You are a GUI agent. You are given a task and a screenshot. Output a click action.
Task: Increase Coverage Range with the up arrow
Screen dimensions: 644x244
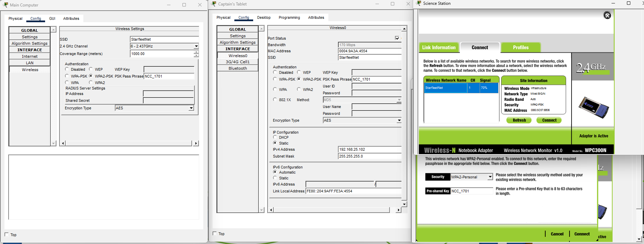coord(196,52)
